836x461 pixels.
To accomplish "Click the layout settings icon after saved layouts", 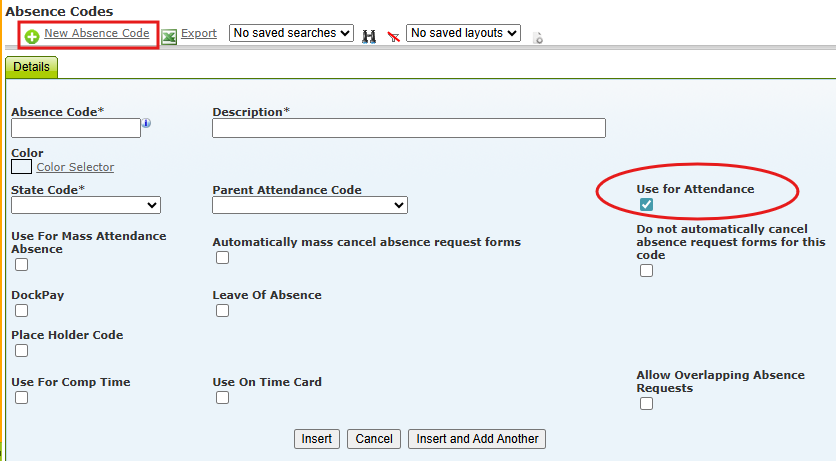I will 537,38.
